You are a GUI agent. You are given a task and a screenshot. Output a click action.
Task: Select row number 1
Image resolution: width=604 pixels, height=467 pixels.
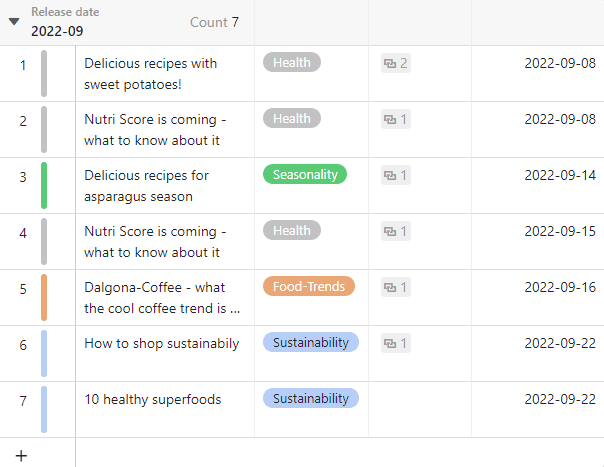point(23,65)
